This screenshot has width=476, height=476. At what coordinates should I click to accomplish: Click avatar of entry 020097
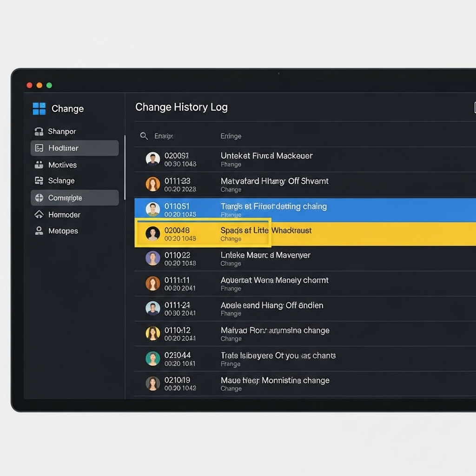pyautogui.click(x=153, y=159)
